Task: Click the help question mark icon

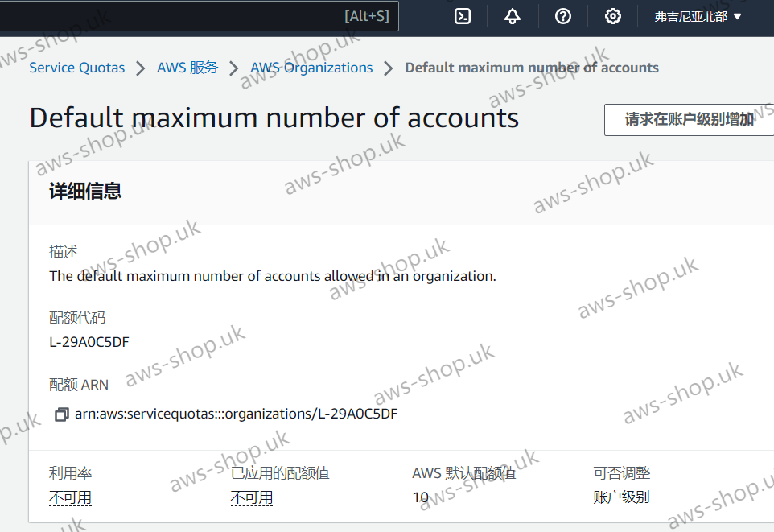Action: (563, 16)
